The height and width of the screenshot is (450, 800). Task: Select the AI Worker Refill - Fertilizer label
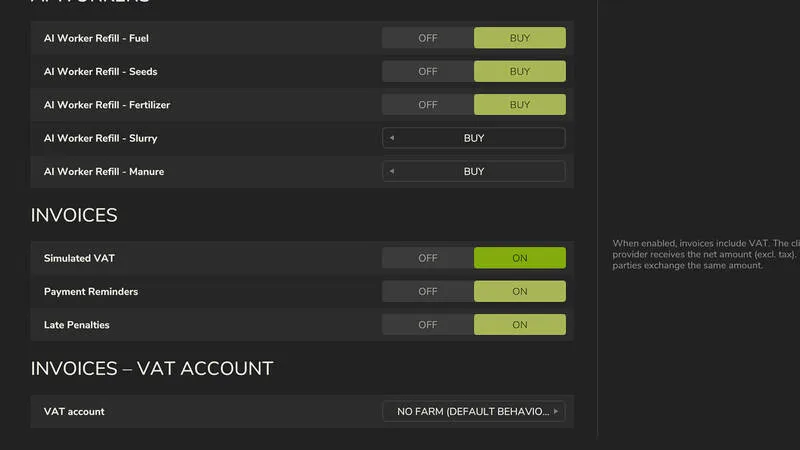107,105
